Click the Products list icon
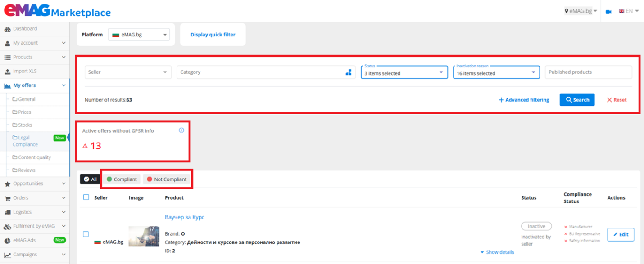Viewport: 644px width, 264px height. pos(7,58)
